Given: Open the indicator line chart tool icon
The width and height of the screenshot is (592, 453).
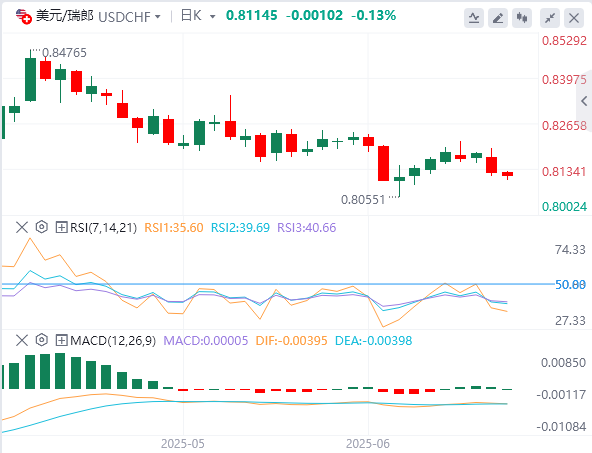Looking at the screenshot, I should [474, 18].
